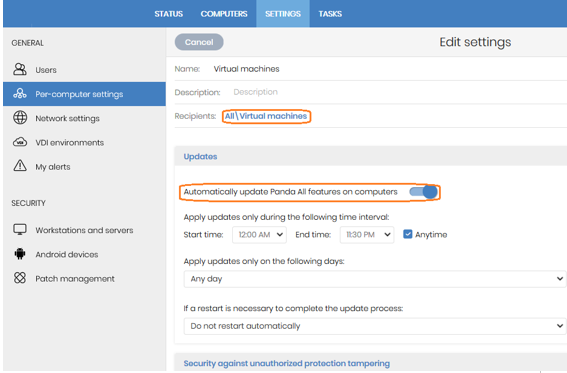Screen dimensions: 567x373
Task: Open the Do not restart automatically dropdown
Action: coord(375,326)
